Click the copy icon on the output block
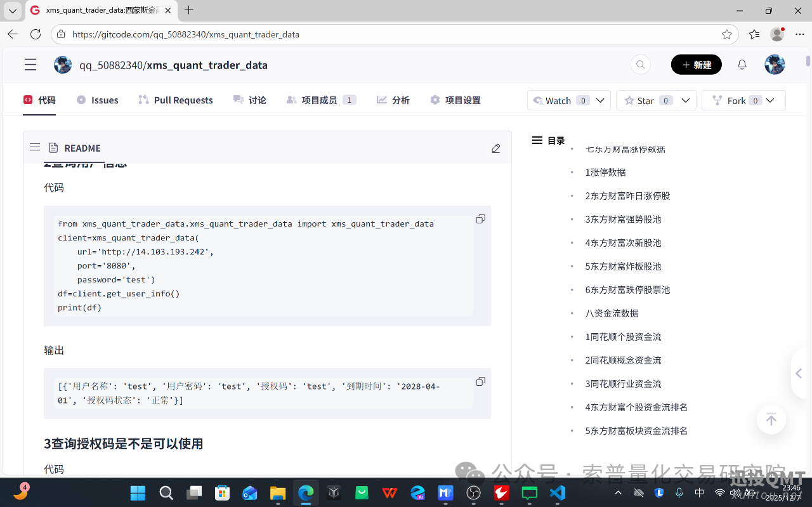 click(480, 381)
